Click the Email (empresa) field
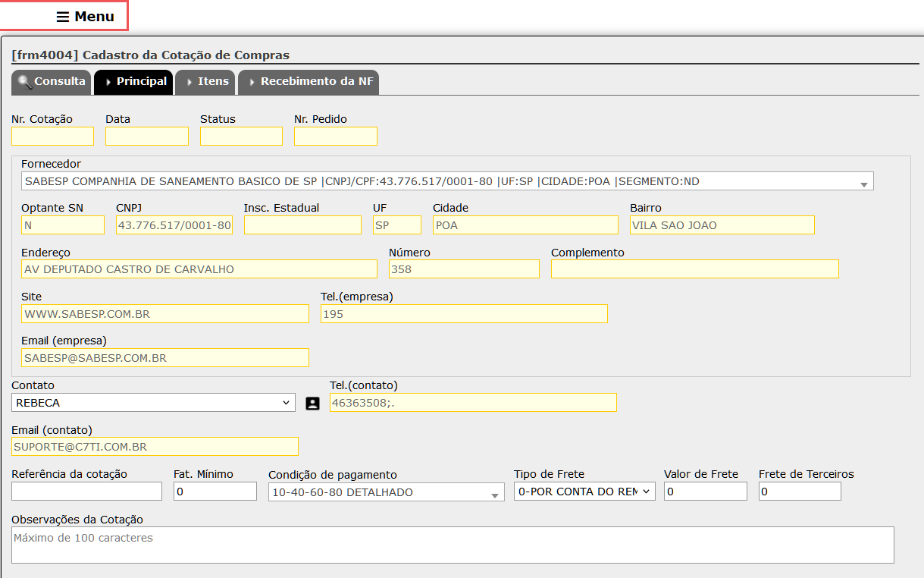The image size is (924, 578). (x=165, y=357)
